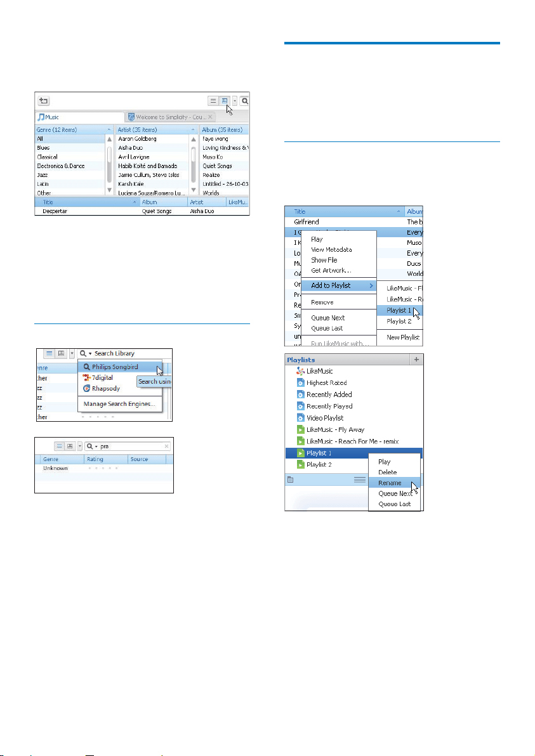Close the Welcome to Simplicity tab
535x756 pixels.
210,117
